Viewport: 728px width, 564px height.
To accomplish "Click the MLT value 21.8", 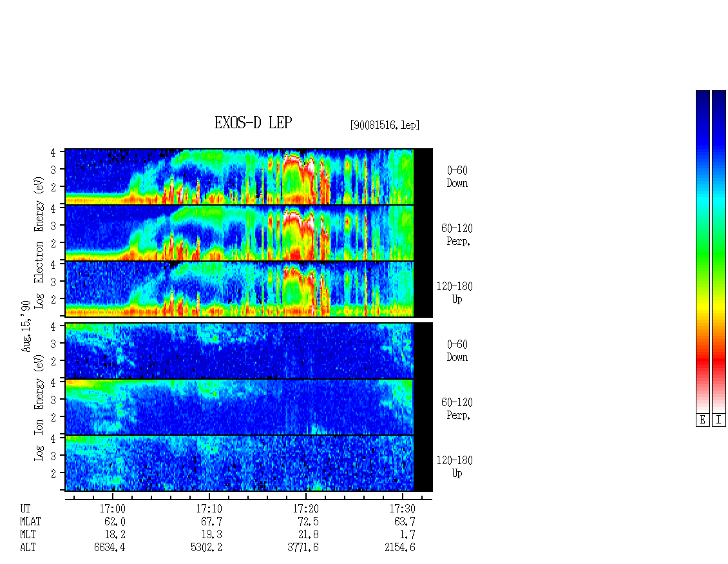I will coord(308,535).
